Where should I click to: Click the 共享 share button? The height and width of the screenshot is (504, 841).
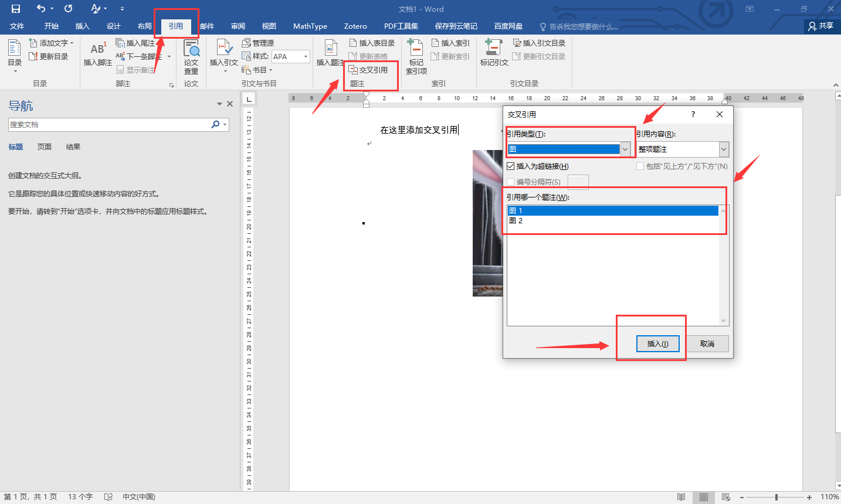point(821,26)
